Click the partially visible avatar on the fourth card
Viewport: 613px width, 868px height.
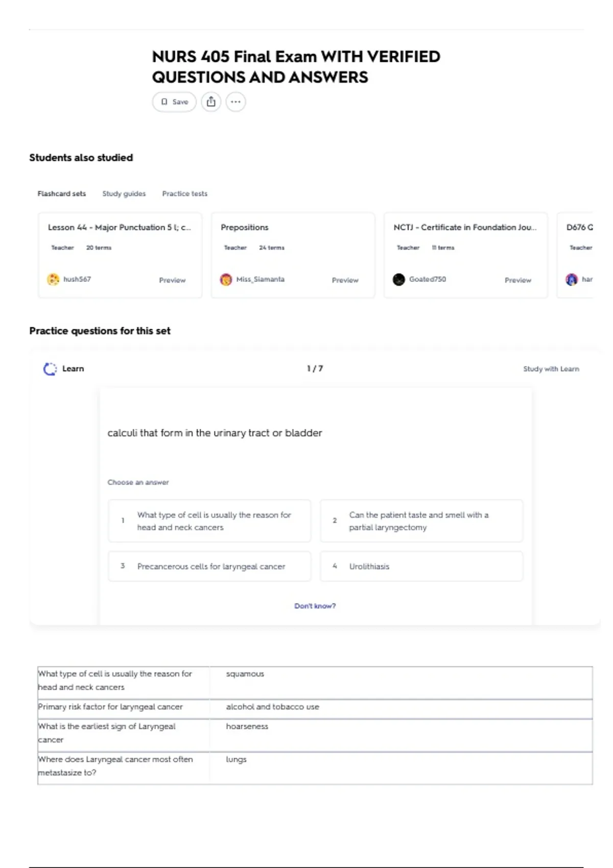click(572, 279)
